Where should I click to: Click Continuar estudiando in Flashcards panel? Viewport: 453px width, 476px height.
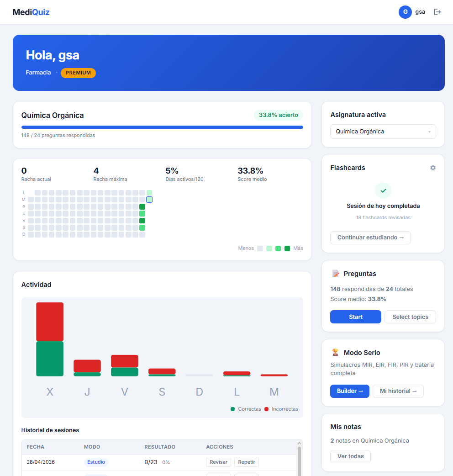(370, 238)
